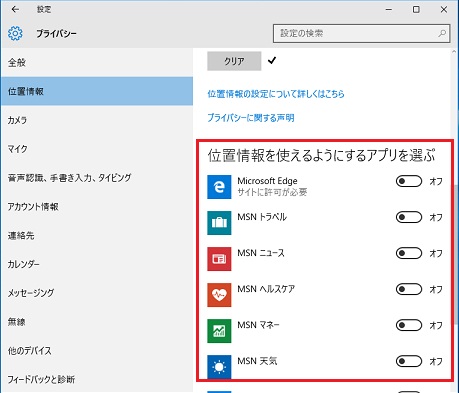Toggle location access for MSN マネー

pos(409,325)
